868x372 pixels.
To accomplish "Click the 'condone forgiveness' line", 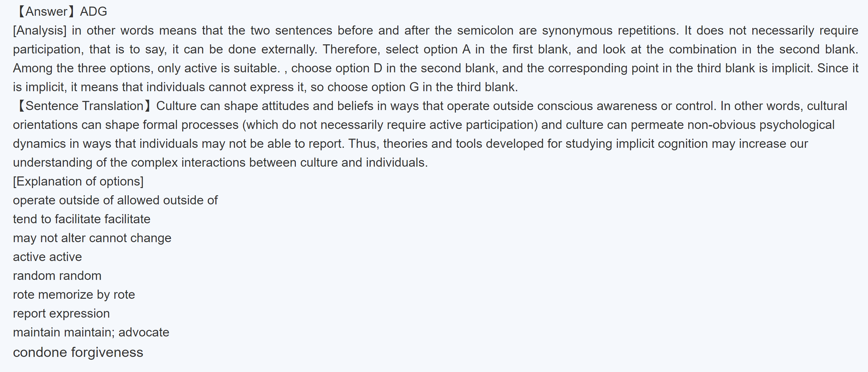I will 78,353.
